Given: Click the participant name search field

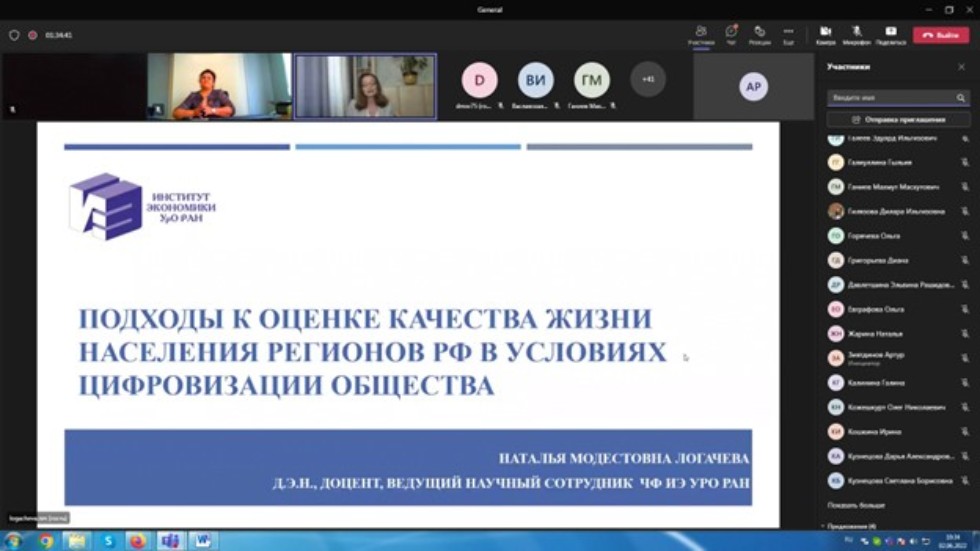Looking at the screenshot, I should [890, 98].
